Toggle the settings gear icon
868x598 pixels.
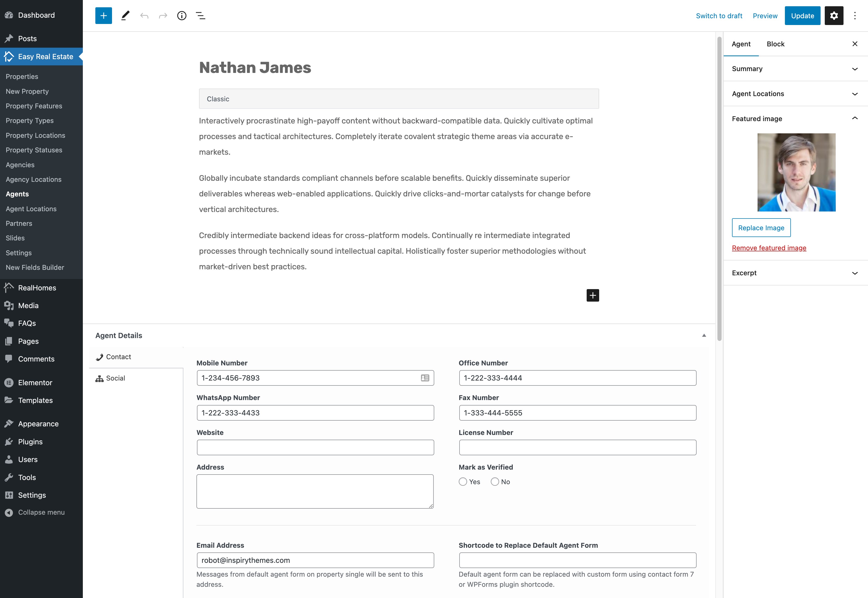point(834,16)
